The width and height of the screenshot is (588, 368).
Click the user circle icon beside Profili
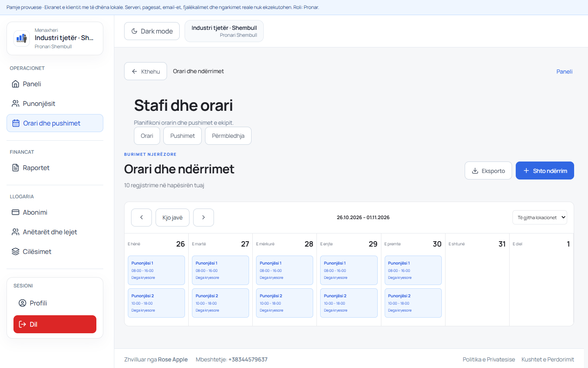point(22,303)
